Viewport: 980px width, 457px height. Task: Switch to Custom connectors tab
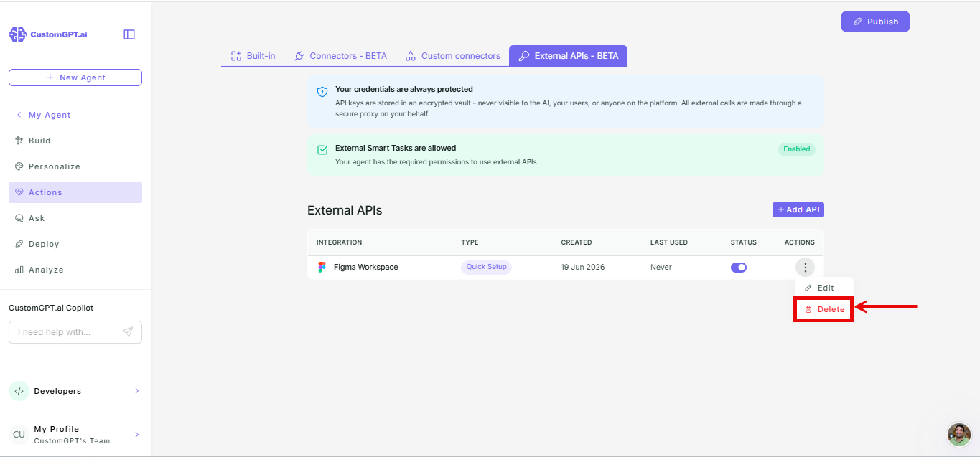point(452,56)
